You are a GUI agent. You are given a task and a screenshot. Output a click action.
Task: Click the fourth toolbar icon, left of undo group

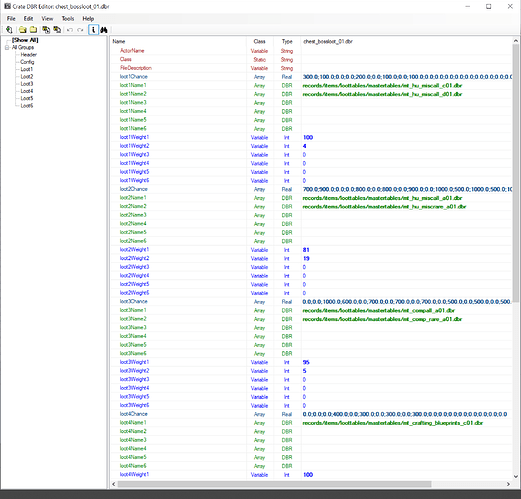coord(46,30)
